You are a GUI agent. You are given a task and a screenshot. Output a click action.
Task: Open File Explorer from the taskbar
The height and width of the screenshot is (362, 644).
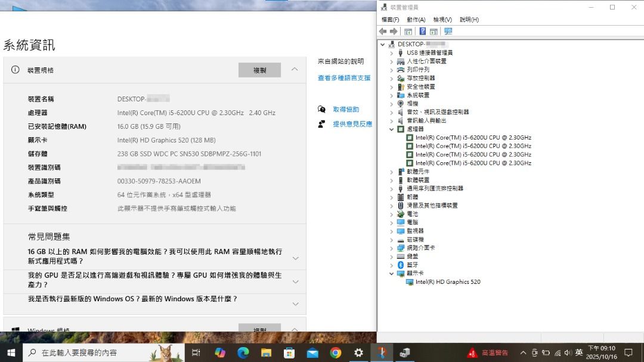(x=266, y=352)
